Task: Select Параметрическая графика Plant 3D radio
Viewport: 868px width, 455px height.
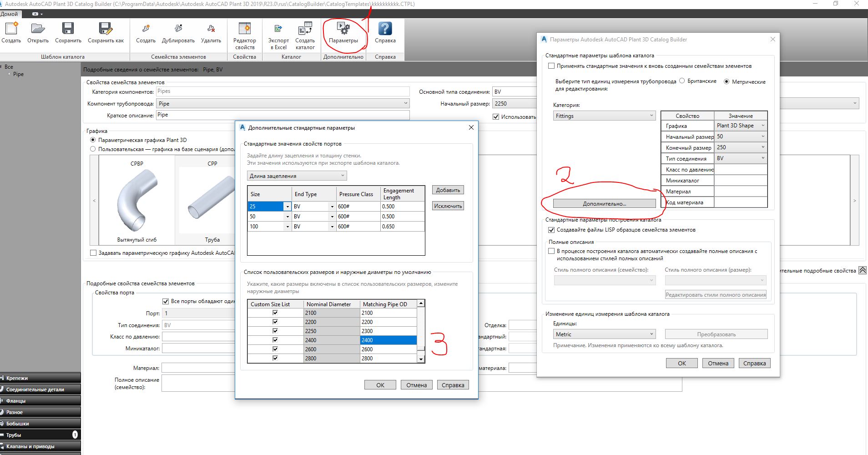Action: pyautogui.click(x=93, y=140)
